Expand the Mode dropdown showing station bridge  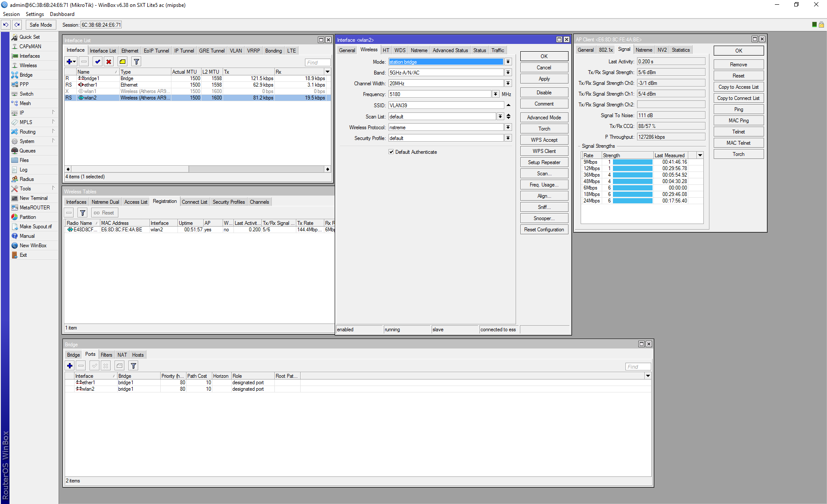point(508,62)
